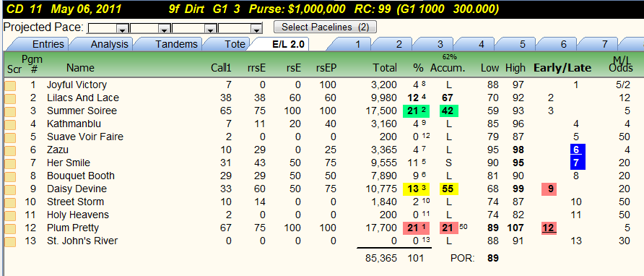This screenshot has height=276, width=644.
Task: Click the 5/2 odds for Joyful Victory
Action: [x=623, y=85]
